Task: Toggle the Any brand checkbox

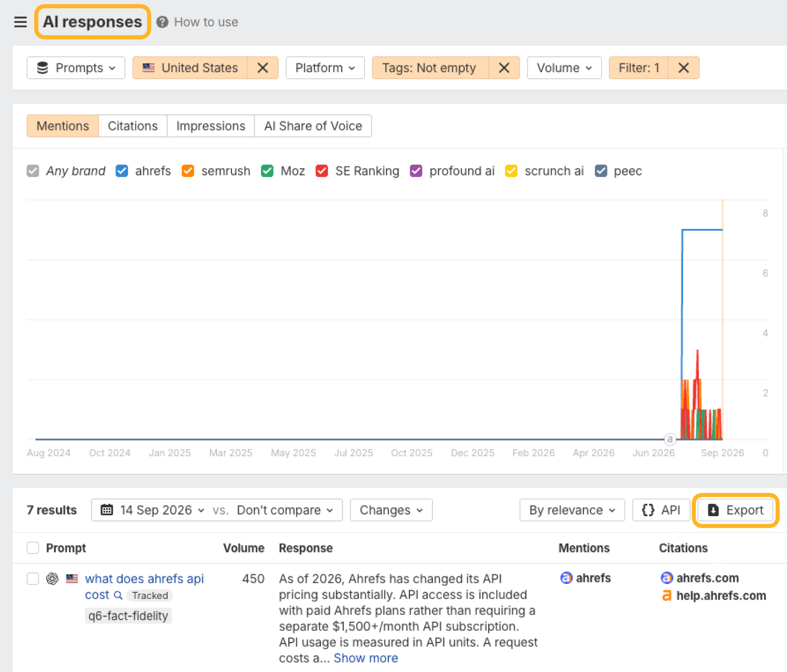Action: click(33, 171)
